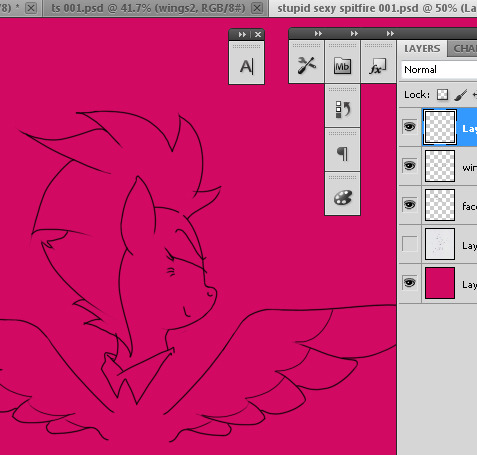The image size is (477, 455).
Task: Expand the Character icon panel group
Action: click(242, 34)
